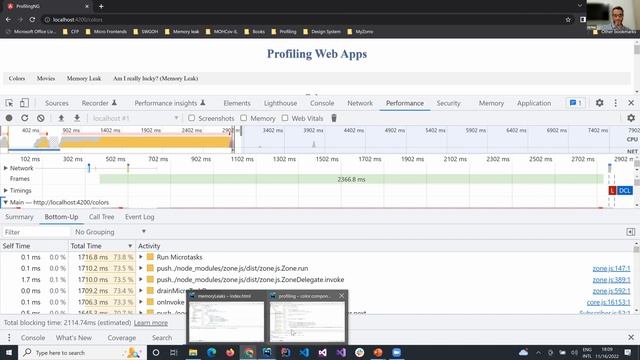Open the Lighthouse tab

(280, 103)
